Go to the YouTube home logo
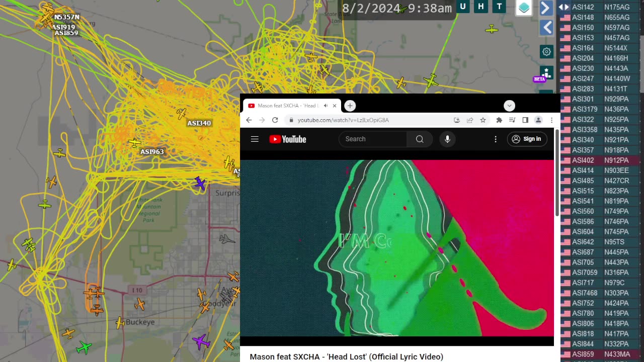The image size is (644, 362). 288,139
